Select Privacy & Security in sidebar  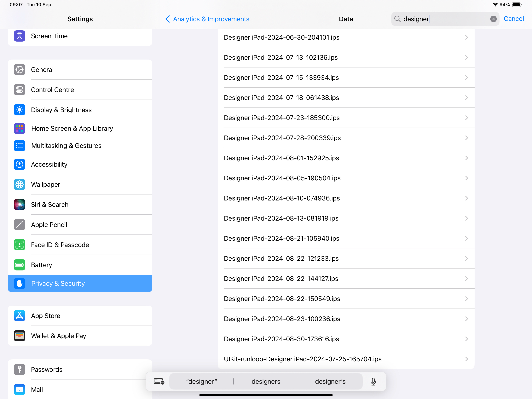[80, 284]
